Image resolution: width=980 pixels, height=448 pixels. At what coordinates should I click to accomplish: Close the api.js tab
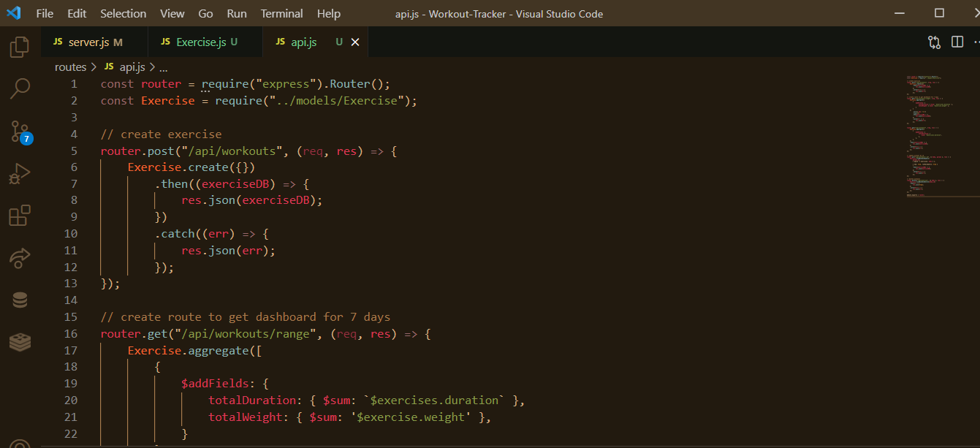[355, 42]
